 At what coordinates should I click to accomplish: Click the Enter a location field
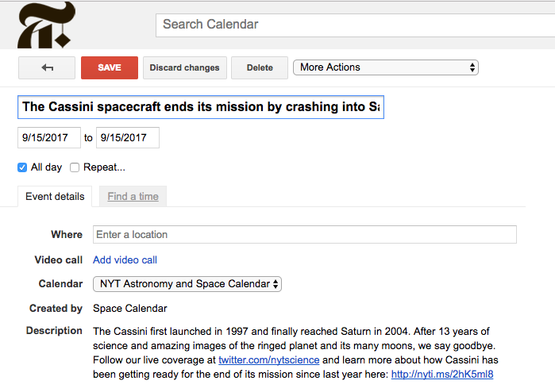coord(305,234)
